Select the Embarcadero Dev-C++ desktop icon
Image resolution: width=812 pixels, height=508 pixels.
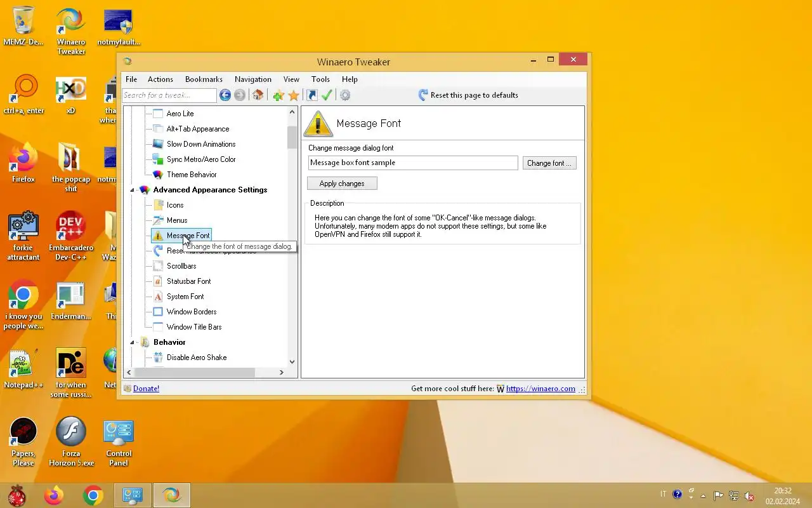coord(71,237)
